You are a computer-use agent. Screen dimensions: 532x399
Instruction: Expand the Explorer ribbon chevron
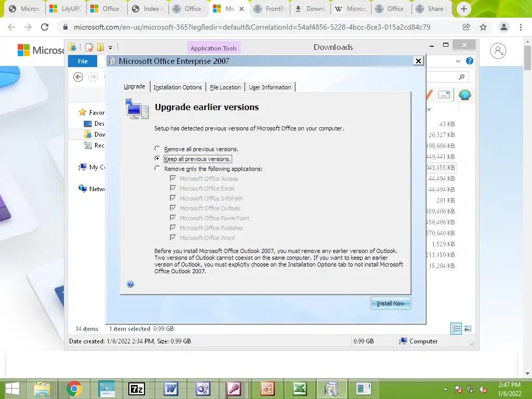(x=458, y=61)
